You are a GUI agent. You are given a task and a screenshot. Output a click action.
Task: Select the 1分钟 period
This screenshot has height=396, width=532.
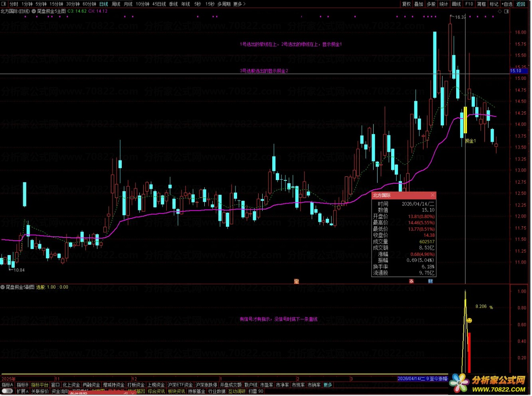(x=27, y=4)
